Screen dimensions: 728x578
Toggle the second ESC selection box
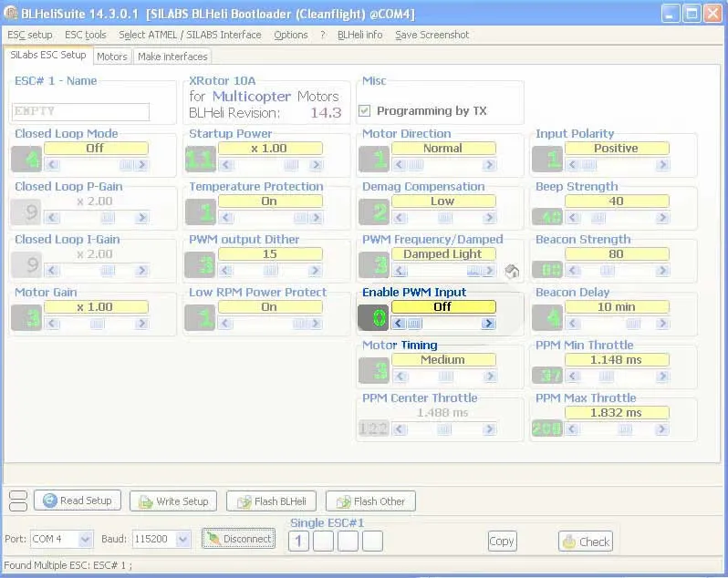[x=323, y=542]
